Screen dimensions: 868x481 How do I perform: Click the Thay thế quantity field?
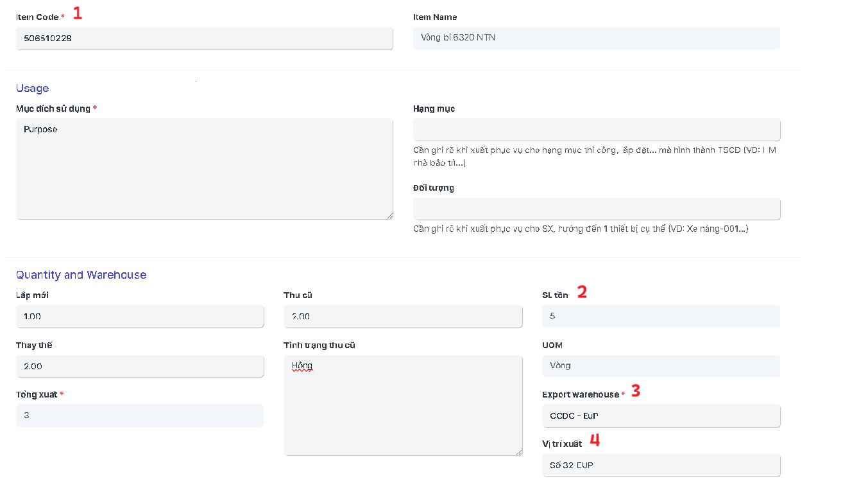[139, 367]
